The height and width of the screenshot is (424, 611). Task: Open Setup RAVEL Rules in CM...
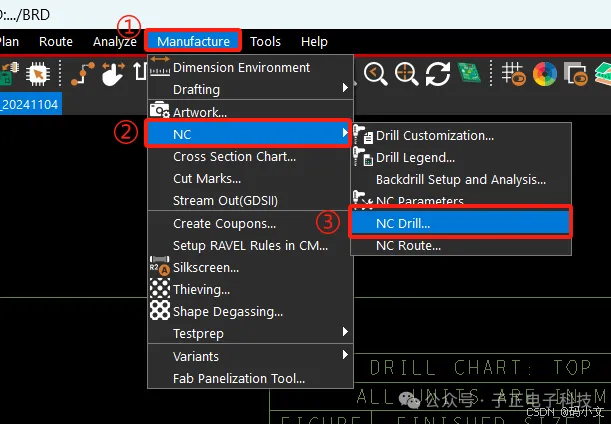[250, 245]
